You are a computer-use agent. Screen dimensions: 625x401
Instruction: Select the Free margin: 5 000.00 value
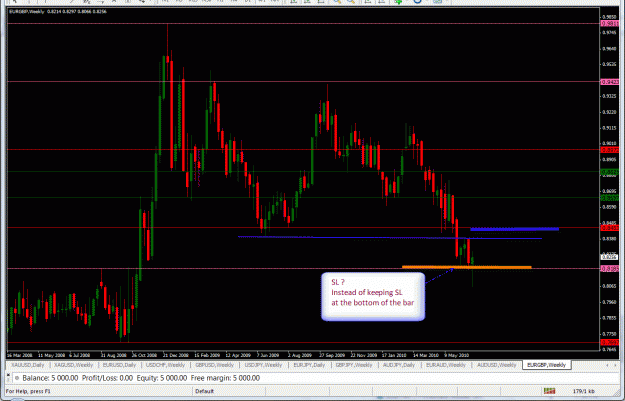(x=225, y=378)
